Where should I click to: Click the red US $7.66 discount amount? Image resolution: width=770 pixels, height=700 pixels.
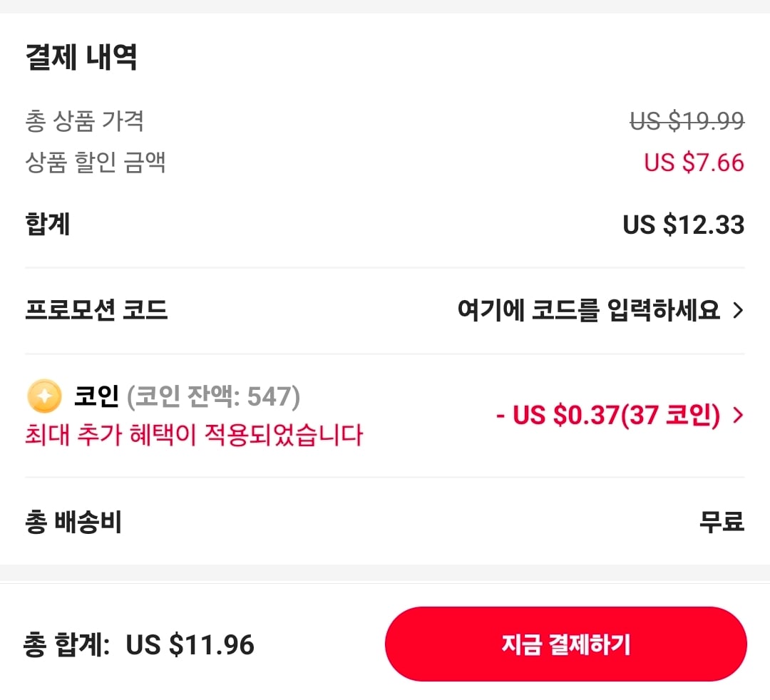[694, 163]
